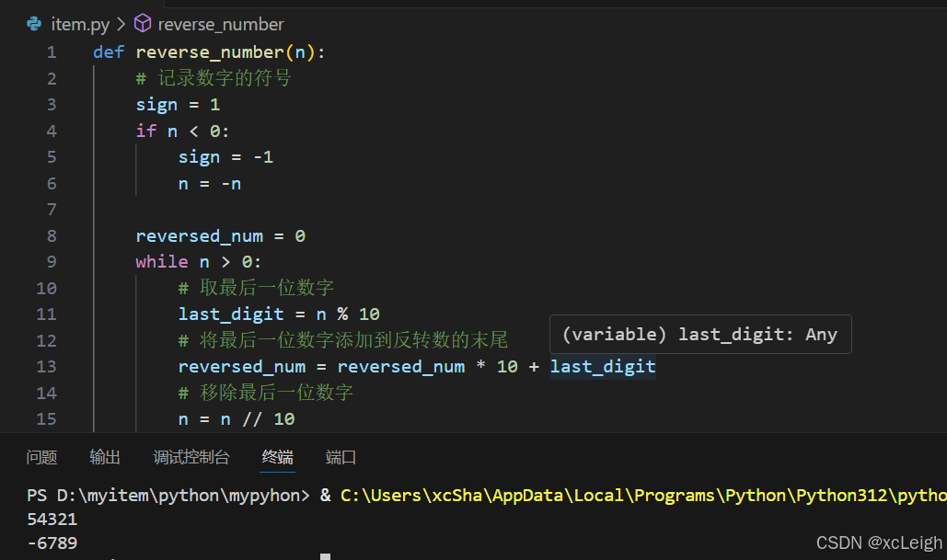The image size is (947, 560).
Task: Click the comment '# 取最后一位数字'
Action: (256, 288)
